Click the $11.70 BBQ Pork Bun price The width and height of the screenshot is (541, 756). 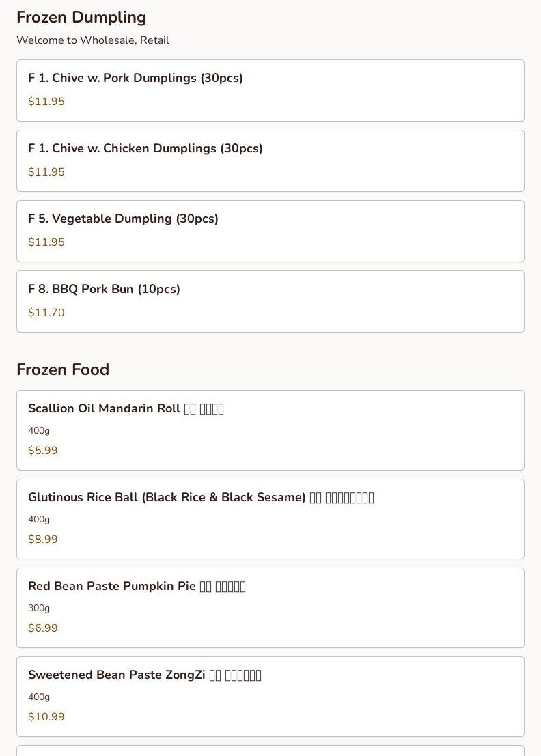point(46,312)
